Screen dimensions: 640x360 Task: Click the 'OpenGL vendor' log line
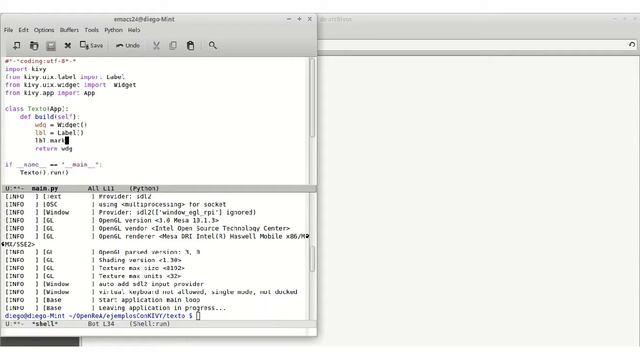[148, 228]
